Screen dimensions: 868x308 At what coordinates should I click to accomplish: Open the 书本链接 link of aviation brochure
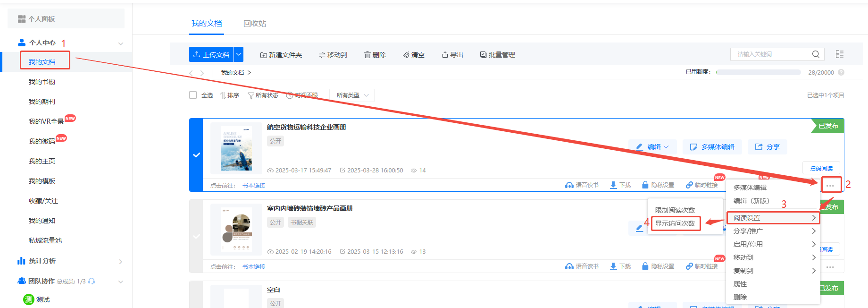(254, 186)
